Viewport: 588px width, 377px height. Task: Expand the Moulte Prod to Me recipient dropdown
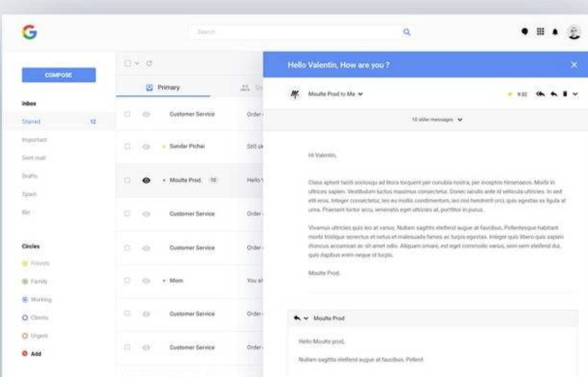[360, 94]
